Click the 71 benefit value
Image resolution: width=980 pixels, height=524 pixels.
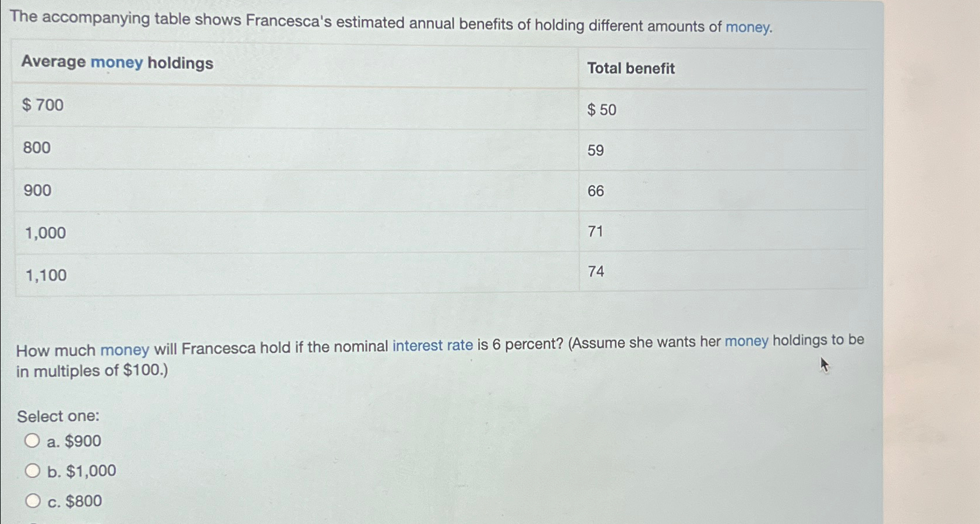click(595, 232)
